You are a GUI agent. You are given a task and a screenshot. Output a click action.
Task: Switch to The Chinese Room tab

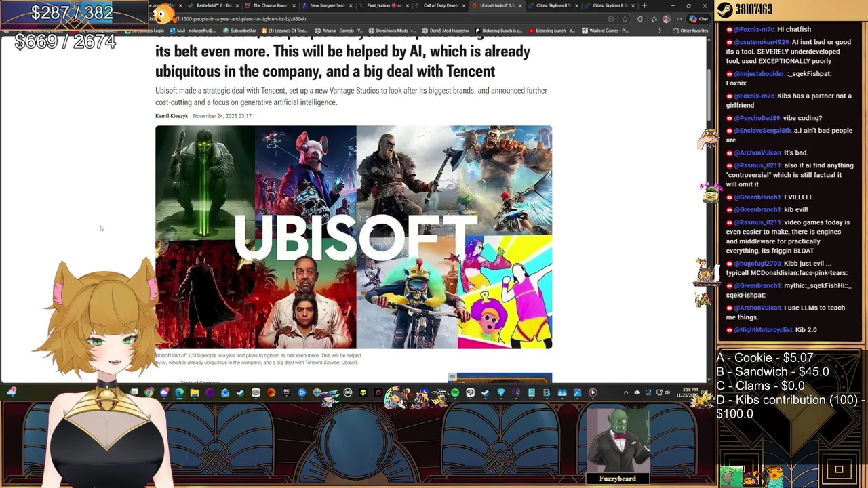point(270,5)
